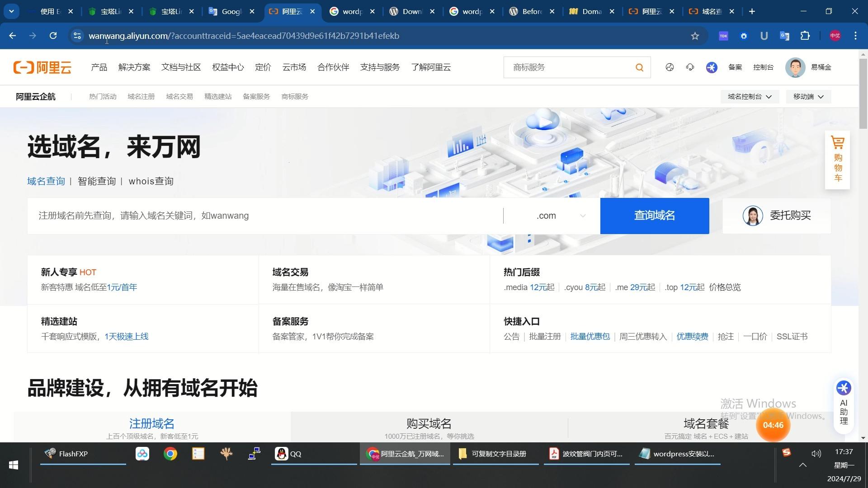Image resolution: width=868 pixels, height=488 pixels.
Task: Click the 优惠续费 quick link
Action: [692, 337]
